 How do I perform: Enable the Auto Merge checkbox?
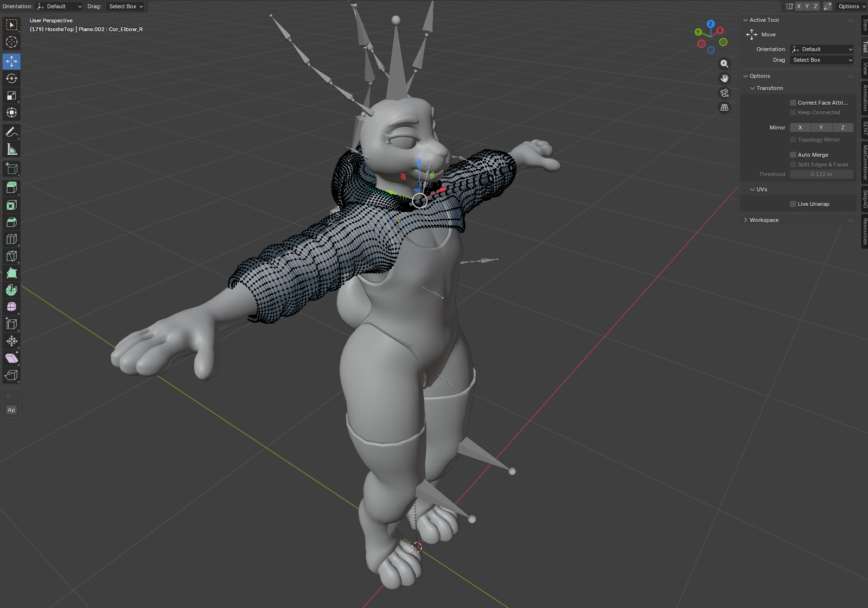[x=793, y=155]
